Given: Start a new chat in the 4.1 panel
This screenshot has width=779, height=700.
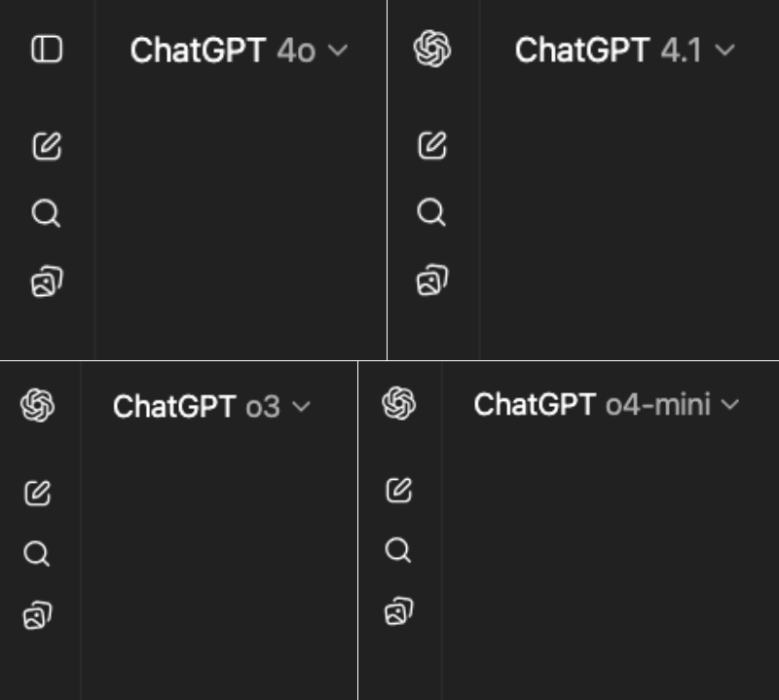Looking at the screenshot, I should click(432, 145).
